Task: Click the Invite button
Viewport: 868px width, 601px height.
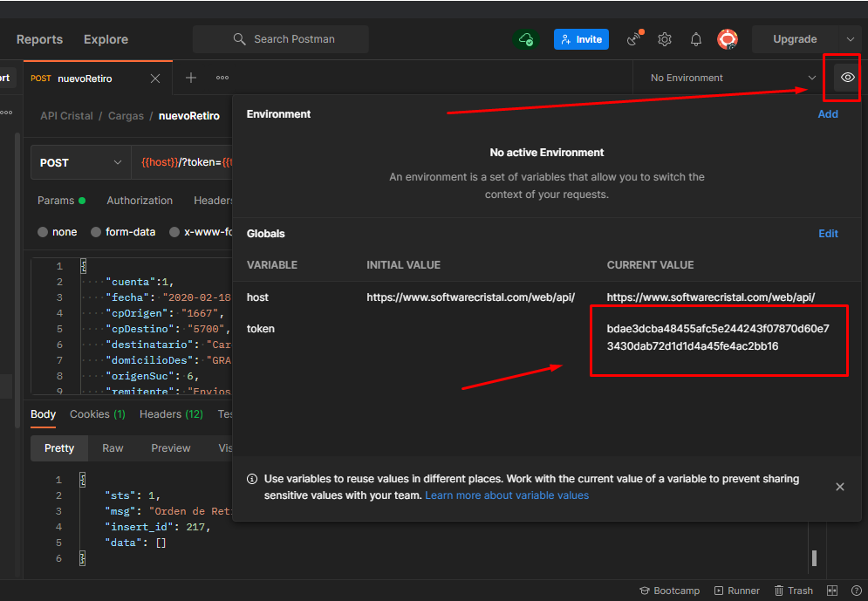Action: [x=581, y=39]
